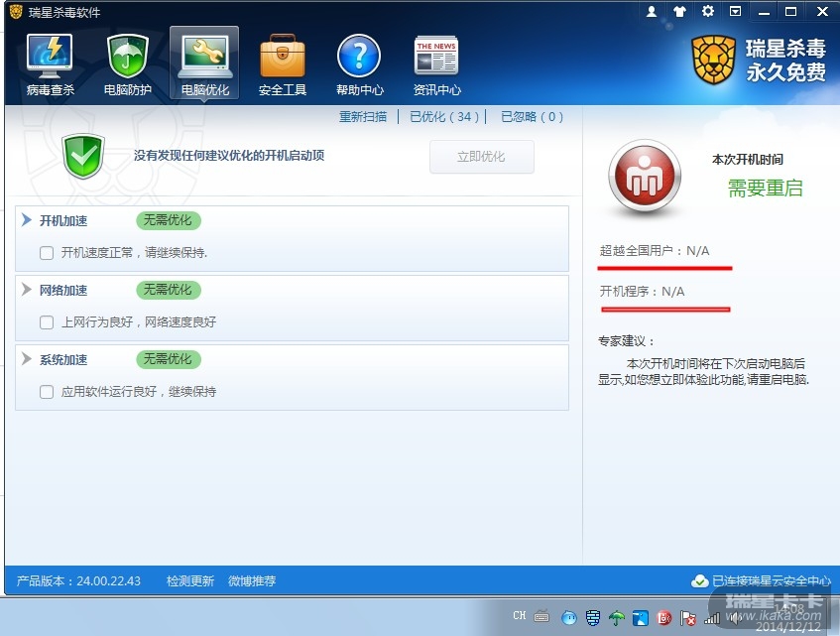
Task: Click the 开机加速 section title
Action: pyautogui.click(x=63, y=220)
